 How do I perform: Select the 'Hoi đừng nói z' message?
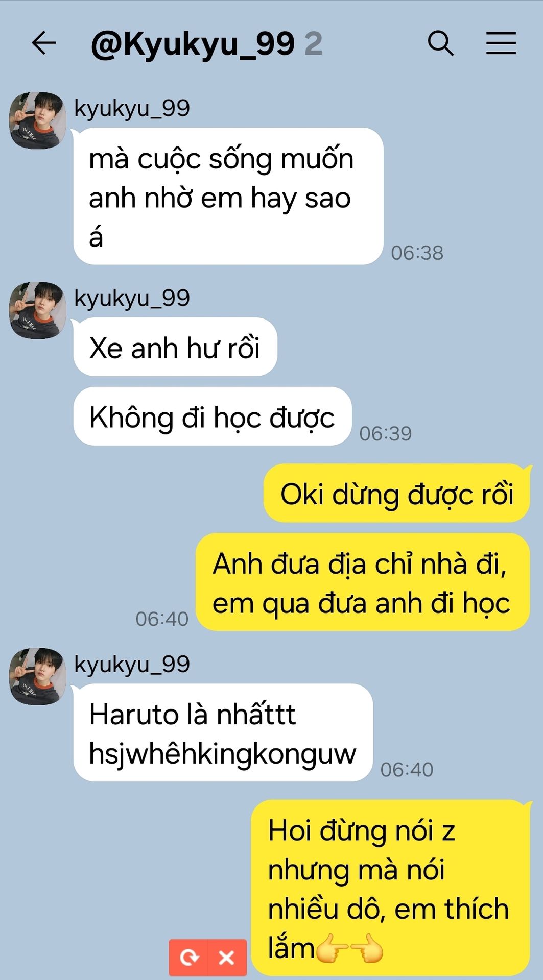tap(390, 888)
